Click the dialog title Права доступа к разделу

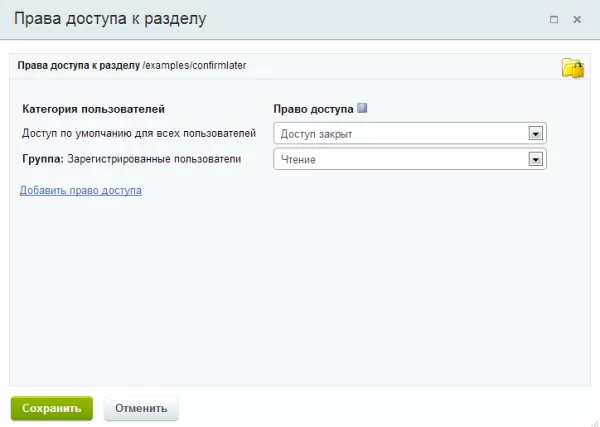[110, 19]
